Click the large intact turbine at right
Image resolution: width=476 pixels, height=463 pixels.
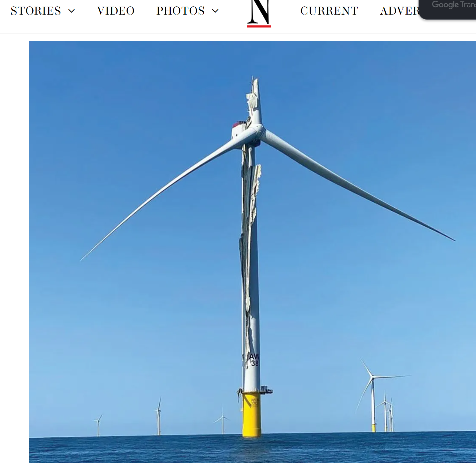pyautogui.click(x=373, y=392)
